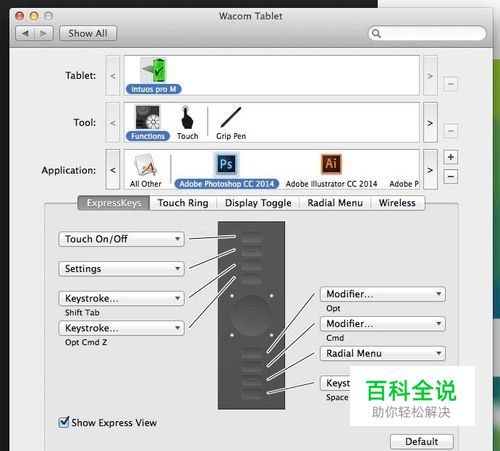Remove application with the minus button
The image size is (500, 451).
point(450,176)
